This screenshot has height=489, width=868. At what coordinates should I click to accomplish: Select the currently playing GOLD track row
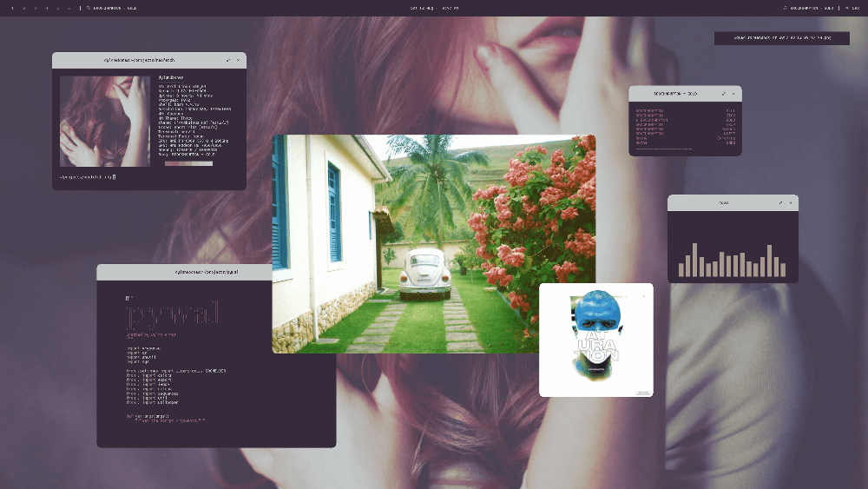[x=686, y=120]
